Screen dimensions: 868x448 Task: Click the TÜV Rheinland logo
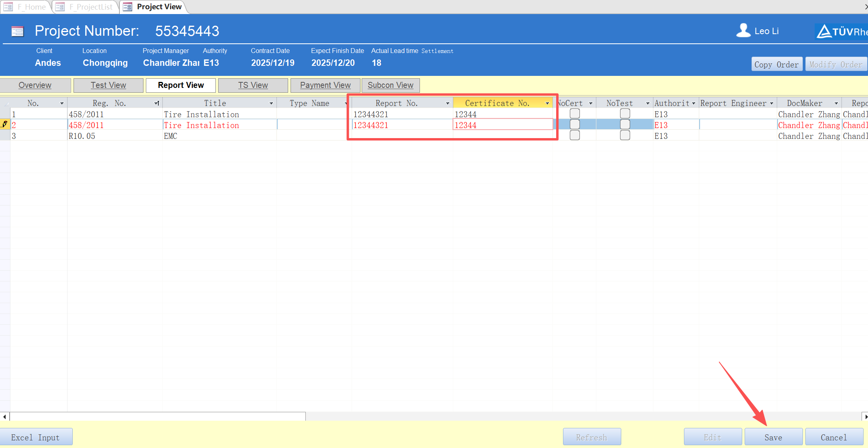pyautogui.click(x=842, y=31)
